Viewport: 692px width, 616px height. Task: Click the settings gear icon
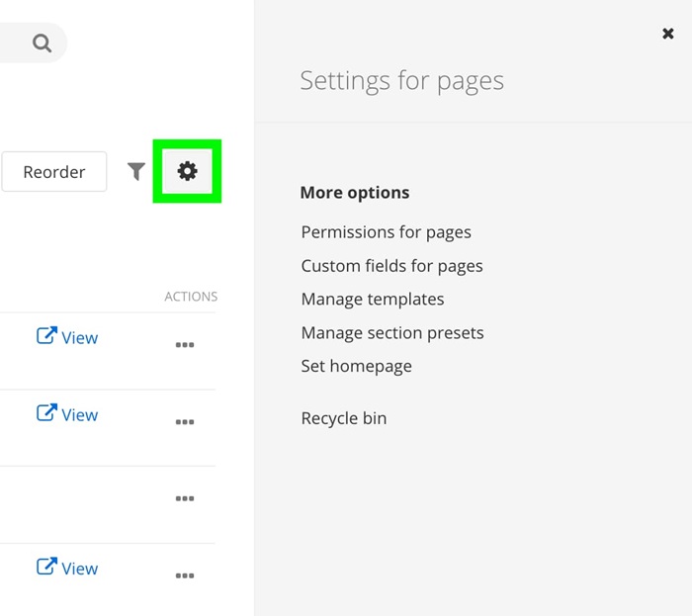pyautogui.click(x=187, y=171)
